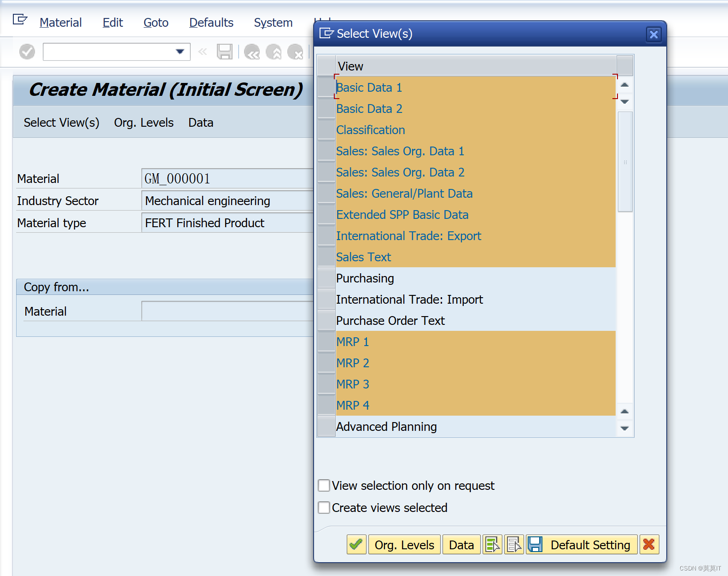Enable Create views selected checkbox
The image size is (728, 576).
pos(324,508)
